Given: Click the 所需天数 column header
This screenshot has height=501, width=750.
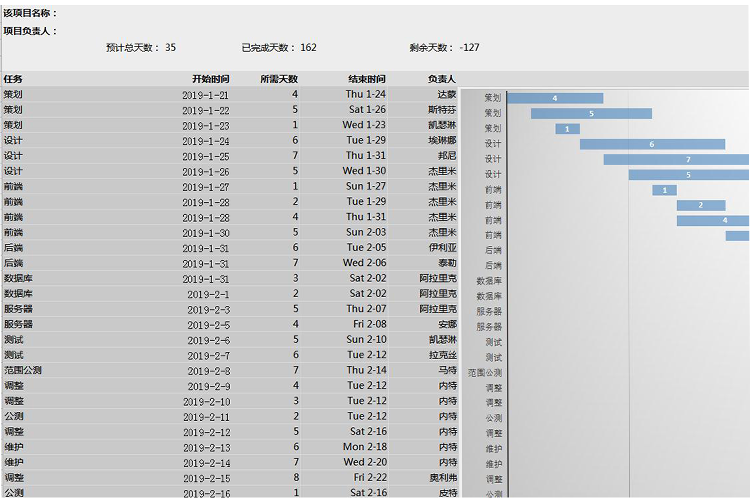Looking at the screenshot, I should pyautogui.click(x=278, y=79).
